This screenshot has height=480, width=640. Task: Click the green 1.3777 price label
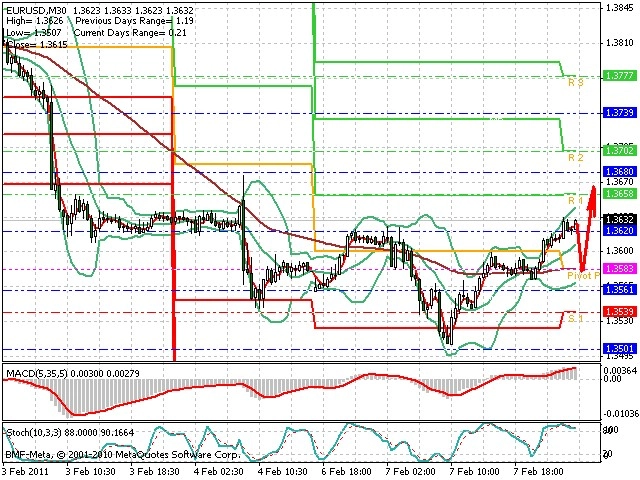(620, 76)
